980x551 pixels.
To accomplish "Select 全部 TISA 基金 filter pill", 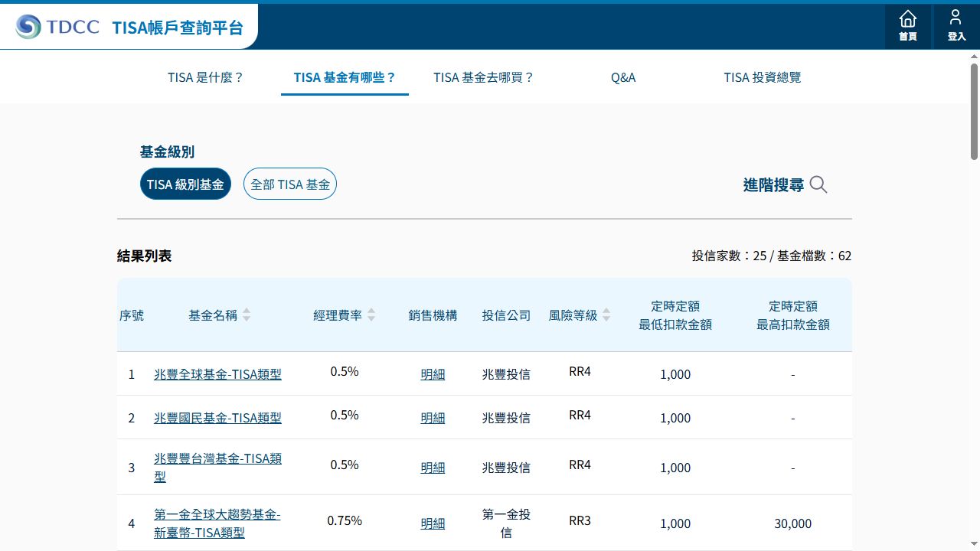I will (x=290, y=184).
